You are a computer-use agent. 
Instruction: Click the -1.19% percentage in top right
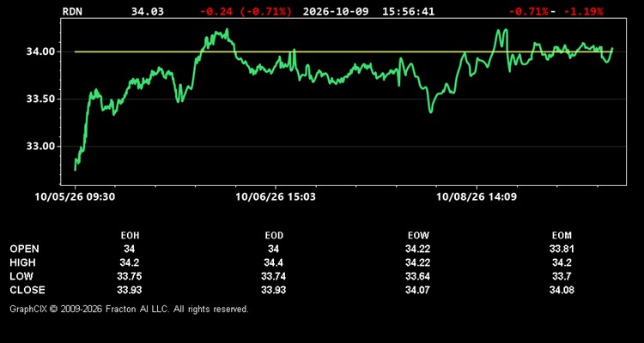pos(584,11)
